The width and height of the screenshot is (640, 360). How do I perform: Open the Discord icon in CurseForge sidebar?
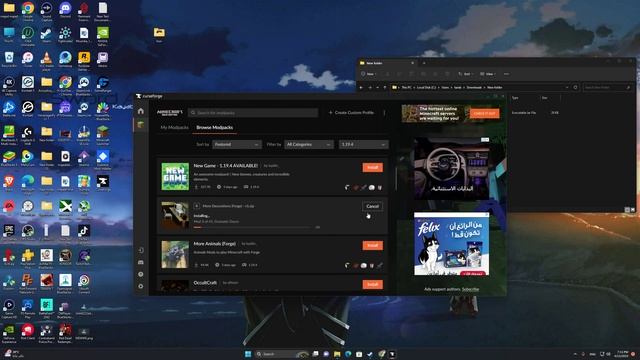(x=141, y=262)
